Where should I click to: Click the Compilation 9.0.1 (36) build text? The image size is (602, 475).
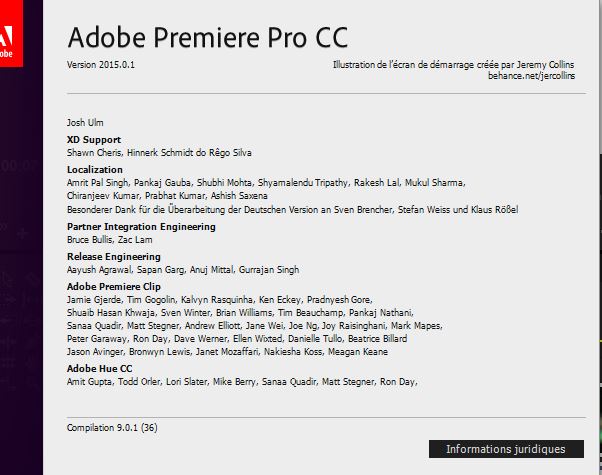pyautogui.click(x=112, y=428)
